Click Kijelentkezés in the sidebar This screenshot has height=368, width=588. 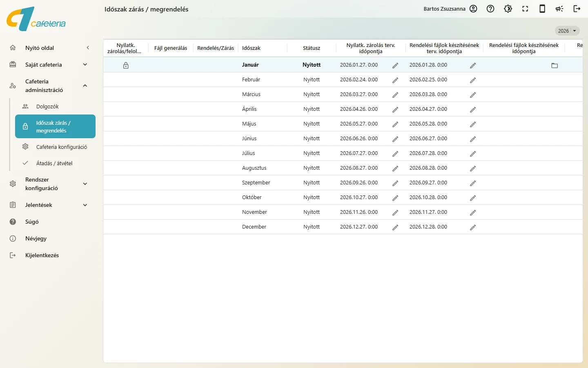click(x=42, y=255)
